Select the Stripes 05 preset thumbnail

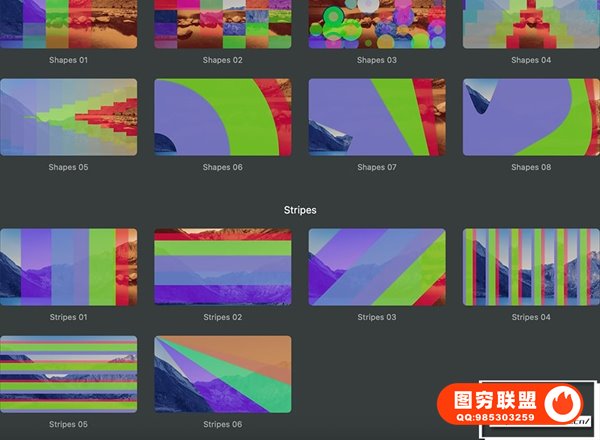click(x=69, y=374)
